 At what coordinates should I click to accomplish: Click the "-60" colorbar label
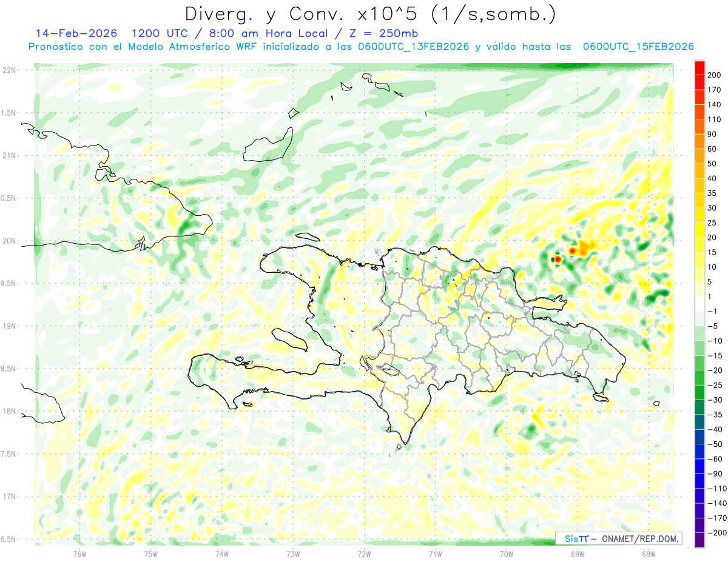[x=716, y=459]
